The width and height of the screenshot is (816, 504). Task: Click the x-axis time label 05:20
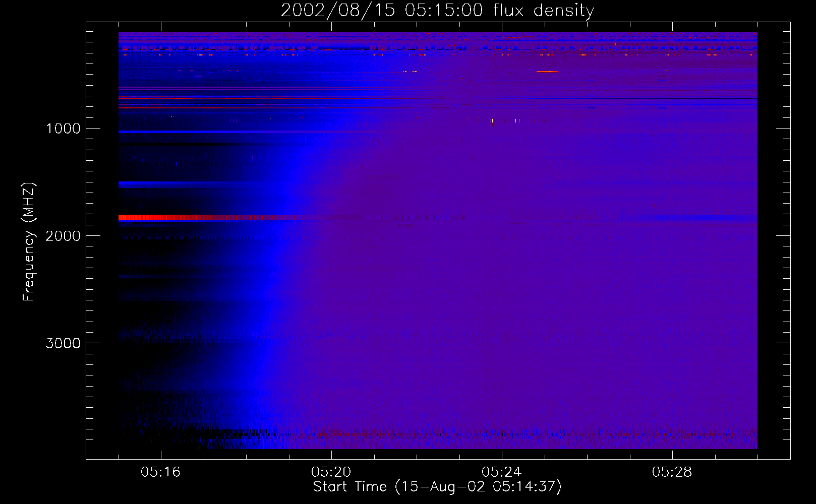(331, 472)
